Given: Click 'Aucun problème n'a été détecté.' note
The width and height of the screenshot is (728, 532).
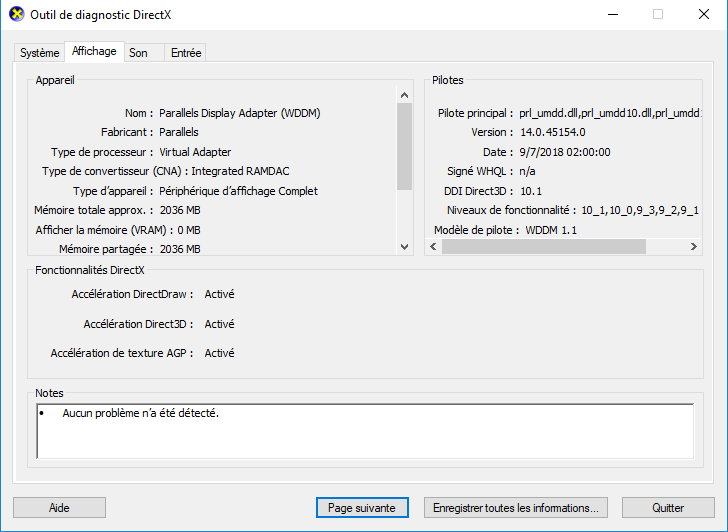Looking at the screenshot, I should click(x=141, y=413).
